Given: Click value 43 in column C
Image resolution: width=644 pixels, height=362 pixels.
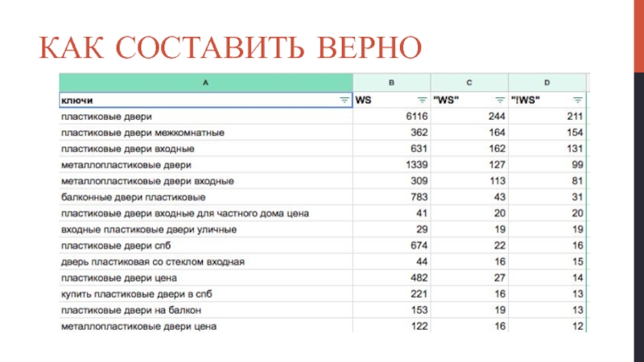Looking at the screenshot, I should 499,197.
